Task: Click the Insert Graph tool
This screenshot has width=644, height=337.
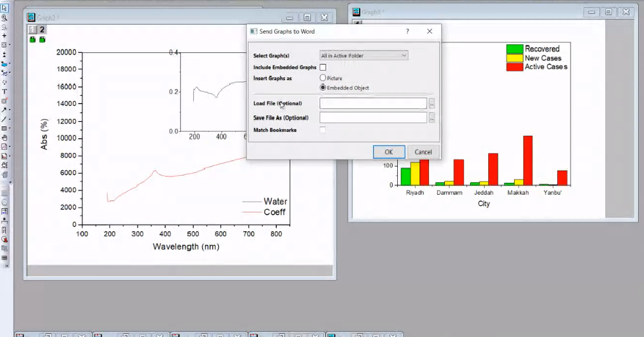Action: [x=4, y=156]
